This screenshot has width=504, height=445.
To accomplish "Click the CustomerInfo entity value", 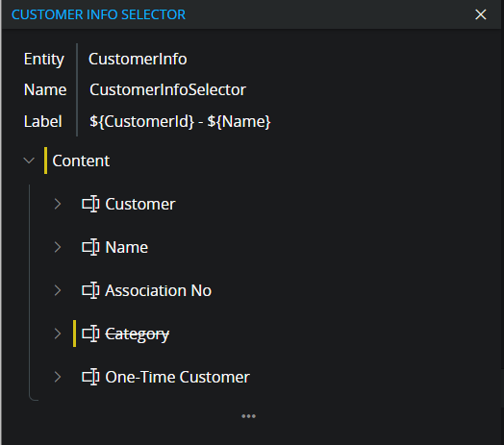I will pos(138,60).
